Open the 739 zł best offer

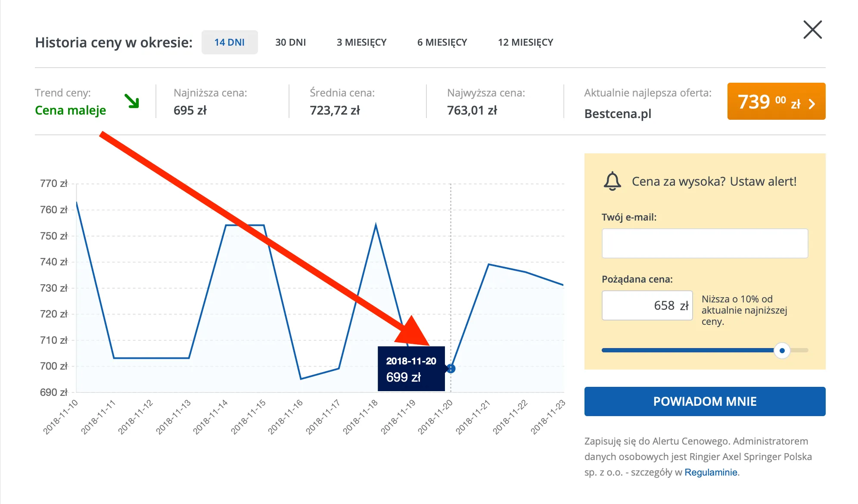[776, 101]
